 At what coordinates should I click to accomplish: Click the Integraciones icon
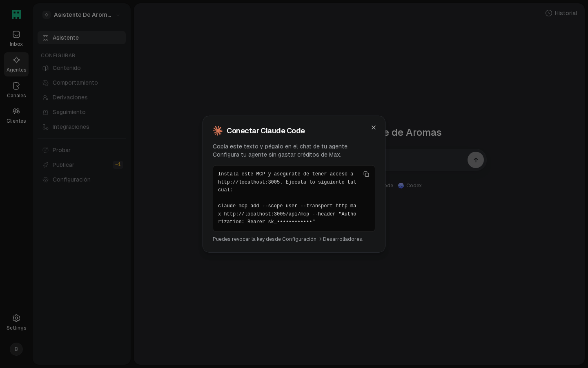[x=46, y=127]
